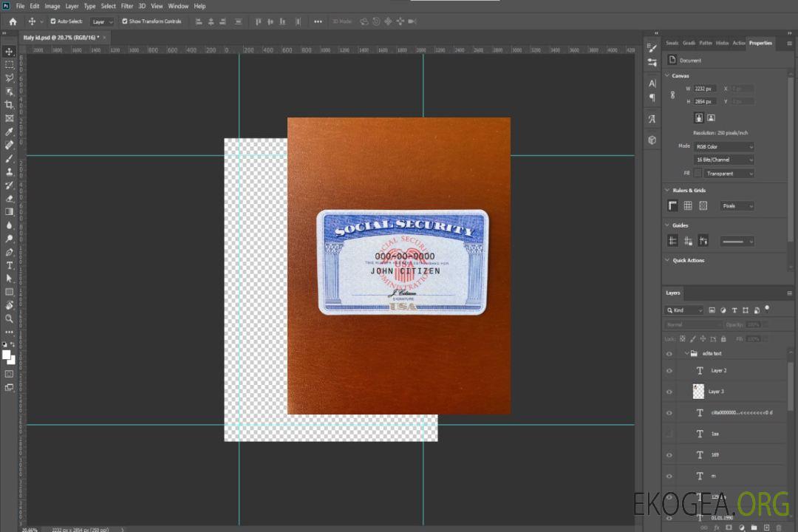The image size is (798, 532).
Task: Select the Healing Brush tool
Action: [9, 145]
